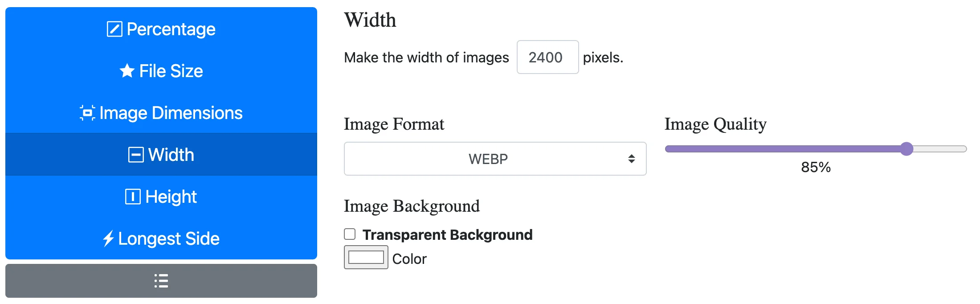Click the Image Quality slider handle
The height and width of the screenshot is (304, 980).
coord(906,149)
